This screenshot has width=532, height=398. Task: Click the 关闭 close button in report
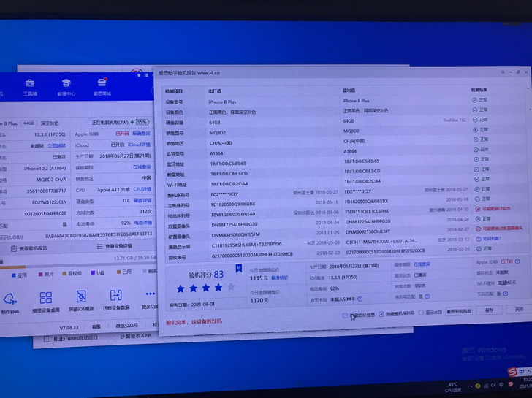point(519,309)
